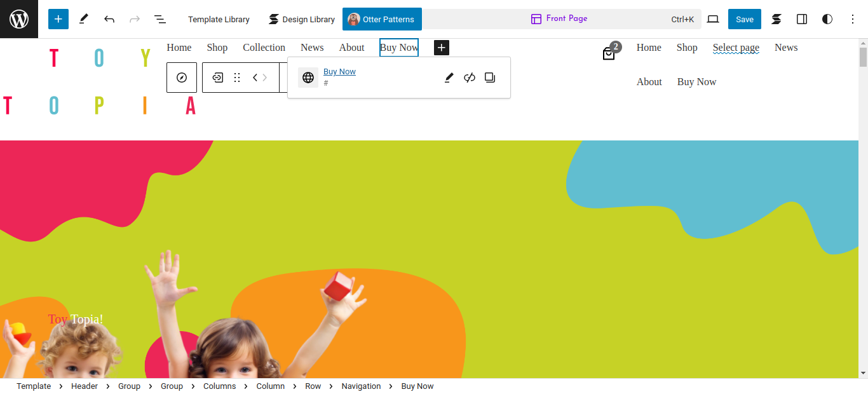Click the Toy Topia! hero heading text
Screen dimensions: 868x394
76,319
